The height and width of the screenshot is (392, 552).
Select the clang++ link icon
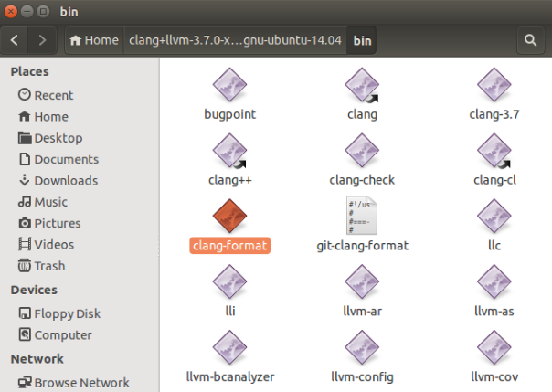pos(229,152)
